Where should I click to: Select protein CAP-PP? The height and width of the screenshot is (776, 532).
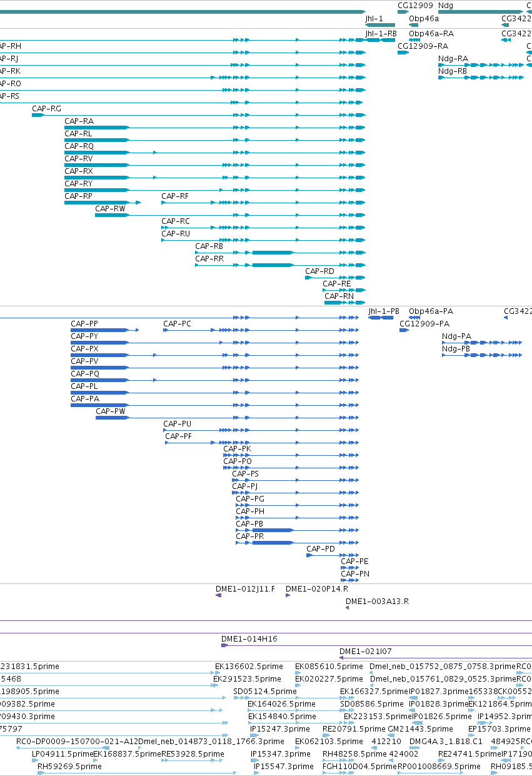pos(84,323)
